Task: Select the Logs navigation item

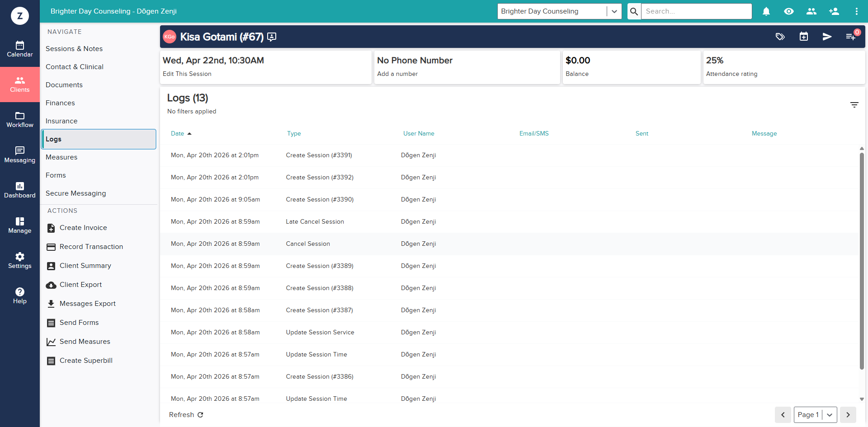Action: coord(99,139)
